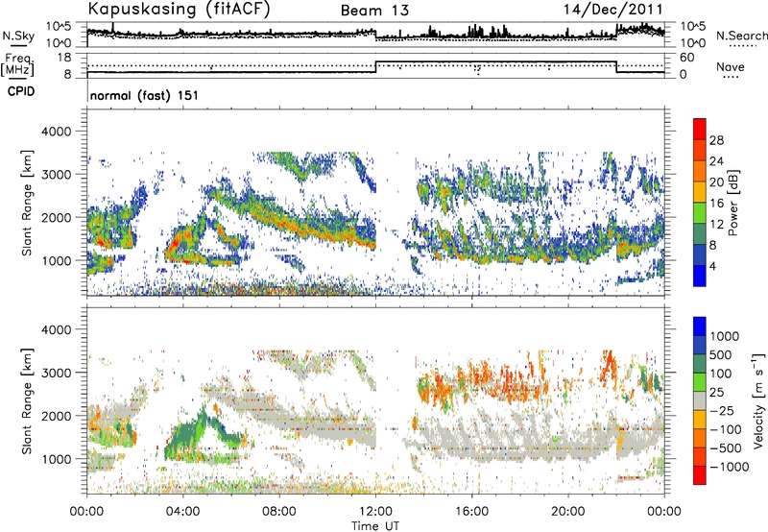Viewport: 768px width, 532px height.
Task: Click the "-1000" velocity colorbar label
Action: [x=730, y=467]
